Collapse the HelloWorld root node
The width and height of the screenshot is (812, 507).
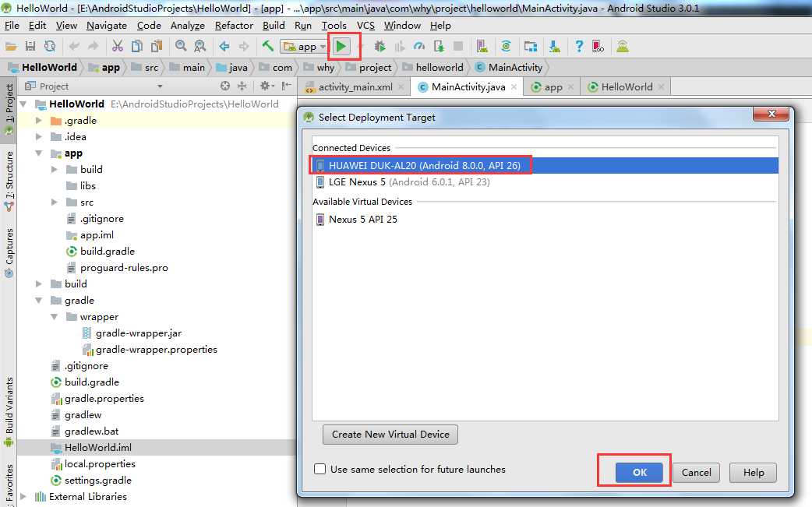(23, 104)
